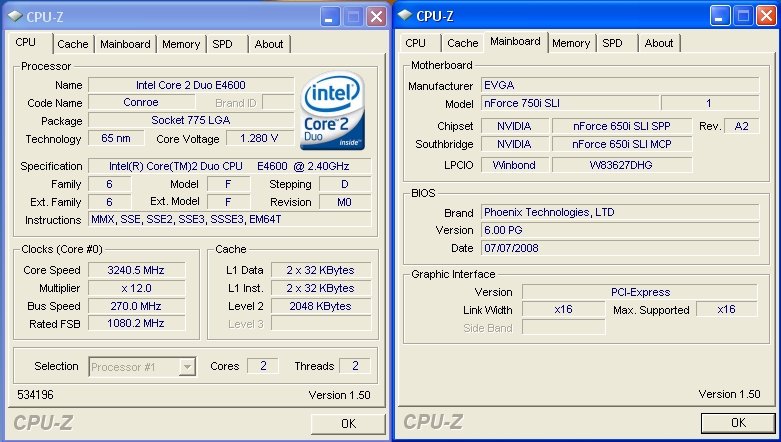Click the BIOS Brand Phoenix Technologies, LTD

click(620, 212)
